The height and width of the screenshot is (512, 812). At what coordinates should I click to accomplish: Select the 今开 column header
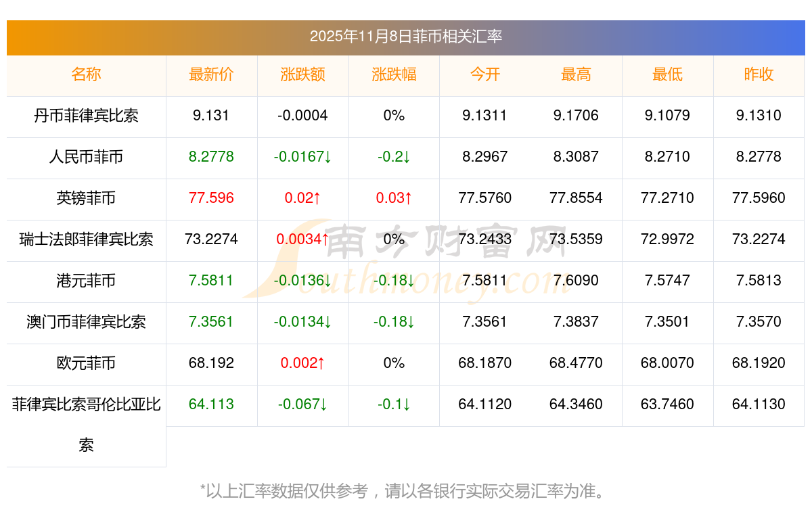(x=485, y=74)
